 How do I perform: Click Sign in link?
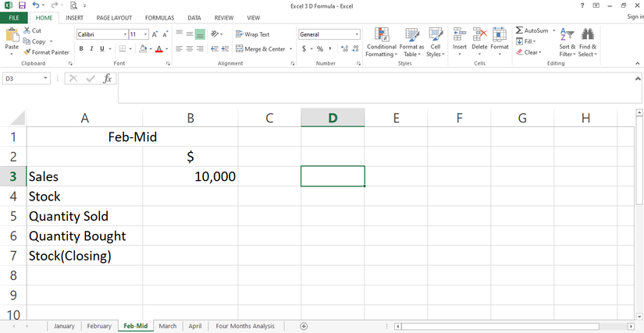[635, 17]
